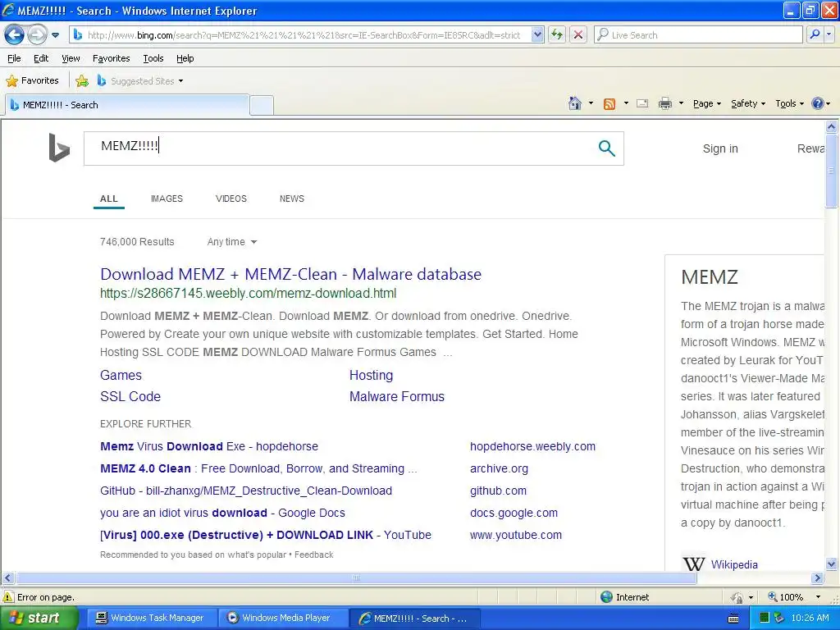Click the Hosting sublink
This screenshot has height=630, width=840.
click(x=372, y=376)
